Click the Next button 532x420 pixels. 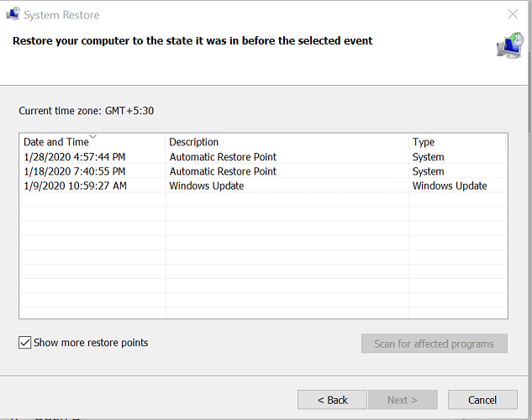tap(403, 400)
